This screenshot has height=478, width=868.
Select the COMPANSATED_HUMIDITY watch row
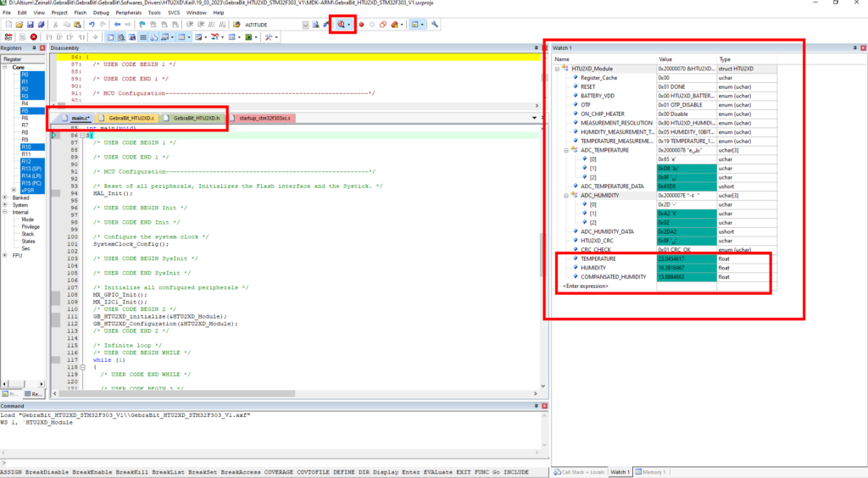665,276
